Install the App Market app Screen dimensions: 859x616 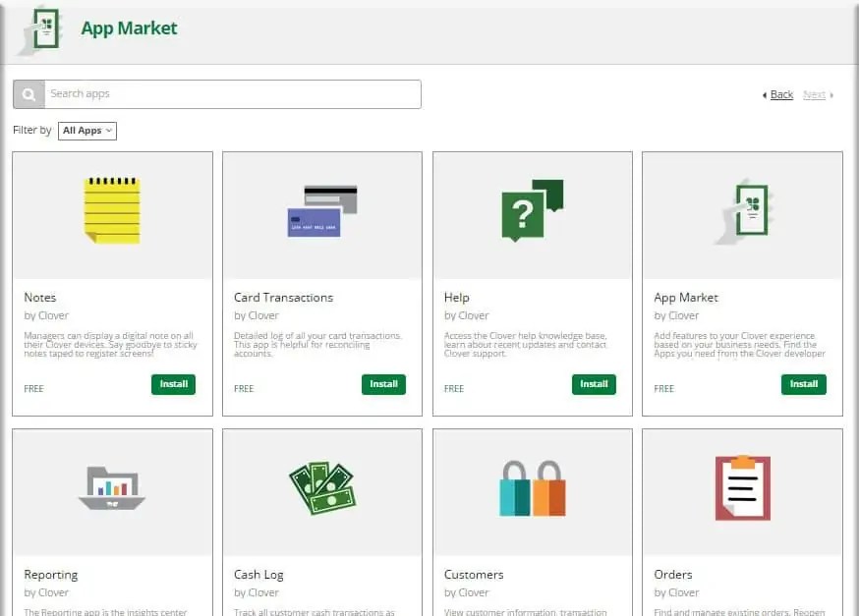click(x=803, y=384)
